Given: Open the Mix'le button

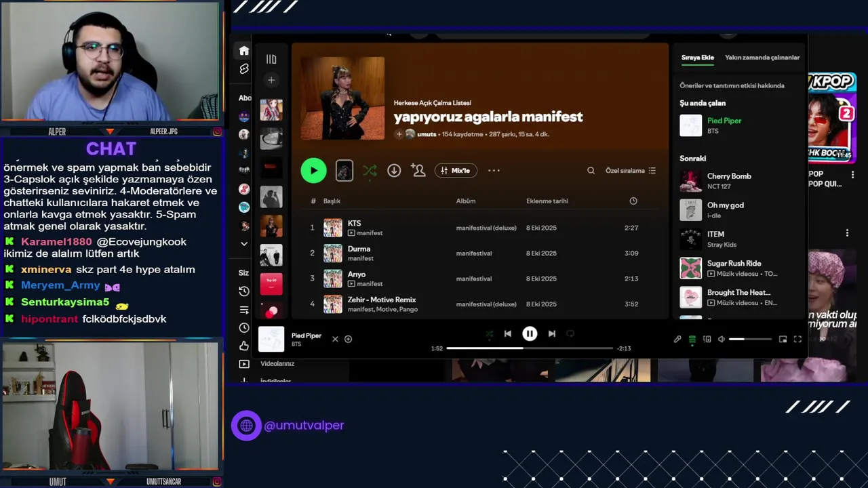Looking at the screenshot, I should 456,171.
